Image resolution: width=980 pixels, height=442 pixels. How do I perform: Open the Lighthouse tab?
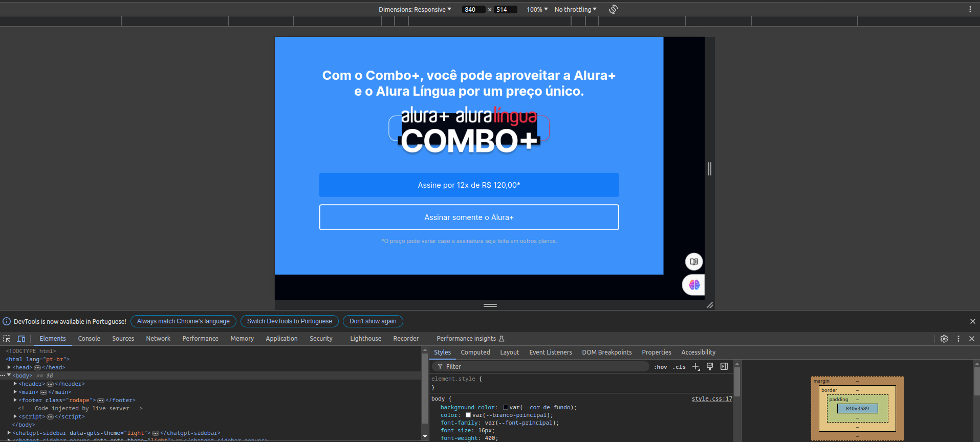click(x=365, y=339)
